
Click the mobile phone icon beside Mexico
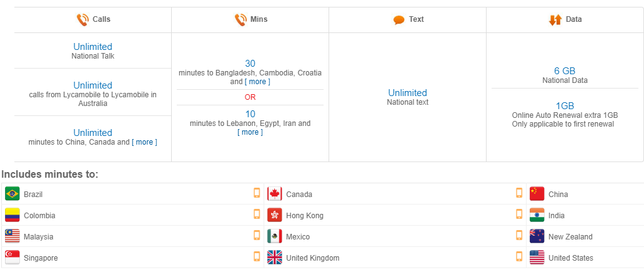tap(519, 236)
